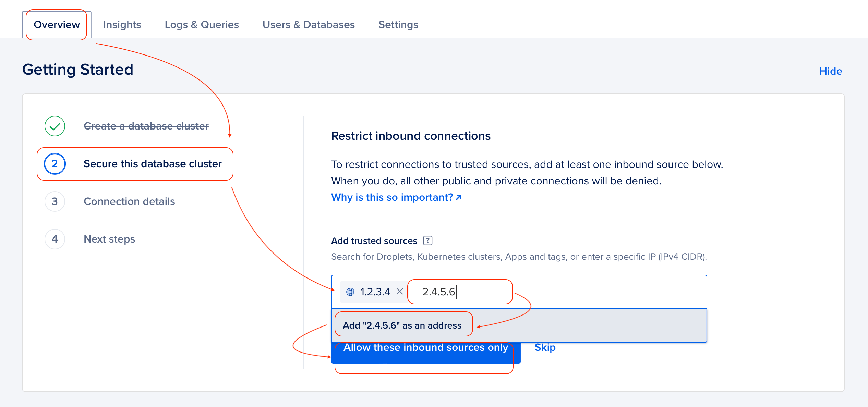The width and height of the screenshot is (868, 407).
Task: Click the globe icon beside 1.2.3.4
Action: click(350, 292)
